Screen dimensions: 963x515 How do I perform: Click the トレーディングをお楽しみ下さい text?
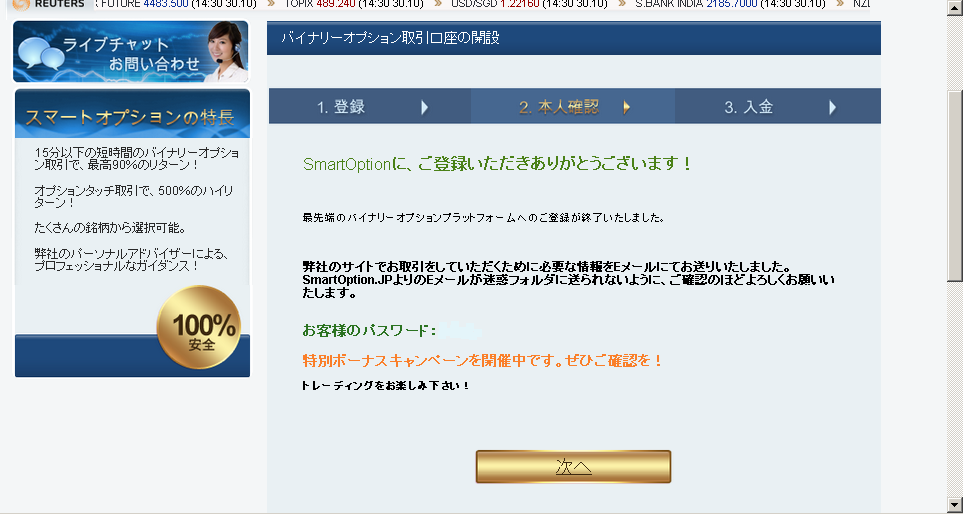coord(386,385)
